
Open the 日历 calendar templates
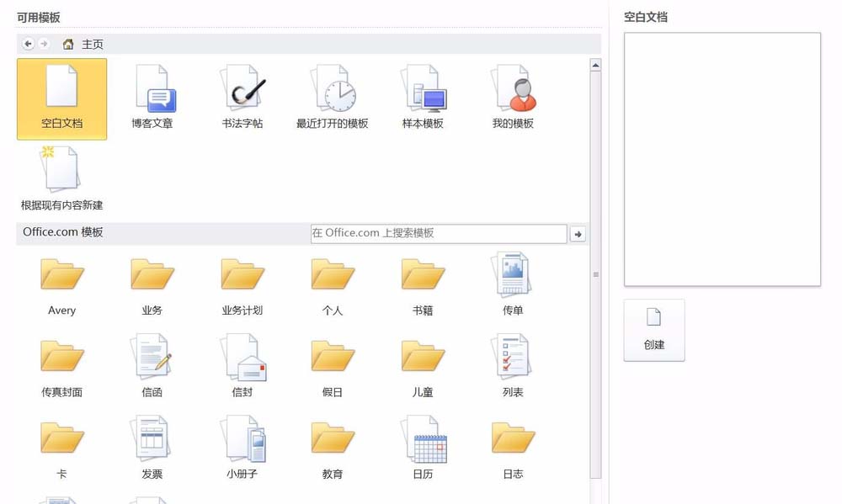[423, 448]
